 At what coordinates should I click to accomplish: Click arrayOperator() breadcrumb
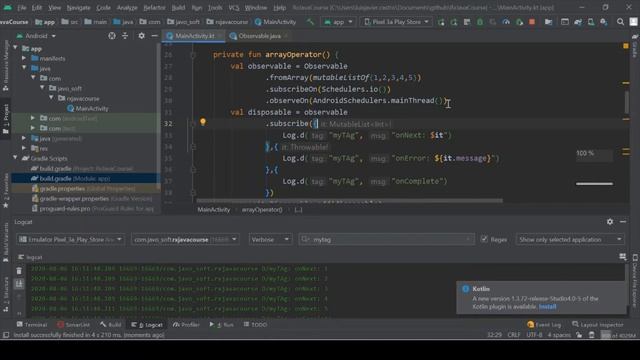(x=262, y=210)
